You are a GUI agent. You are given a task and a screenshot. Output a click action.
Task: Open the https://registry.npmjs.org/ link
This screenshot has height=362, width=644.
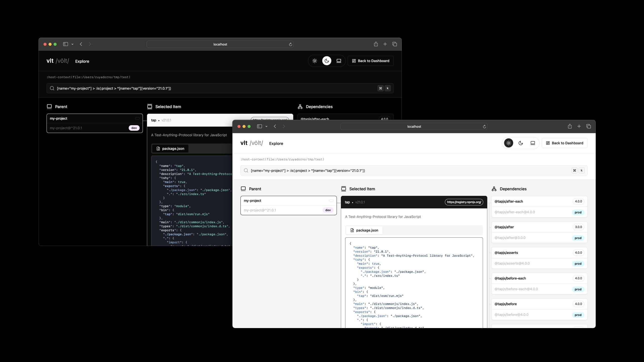464,202
